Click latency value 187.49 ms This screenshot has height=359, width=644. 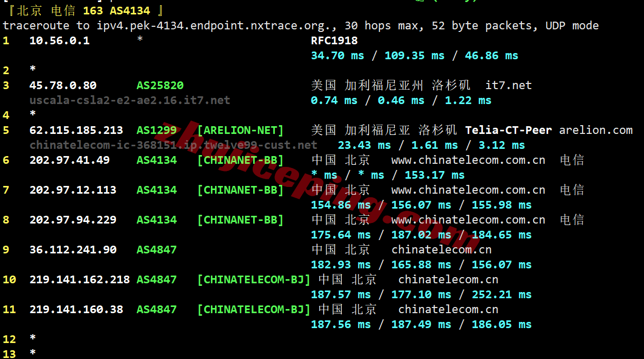[x=421, y=324]
